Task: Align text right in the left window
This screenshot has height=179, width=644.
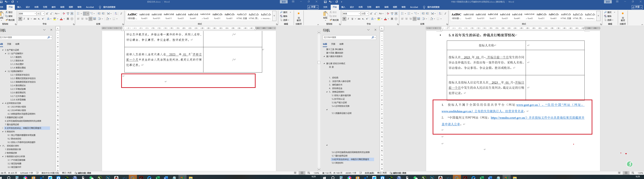Action: point(86,19)
